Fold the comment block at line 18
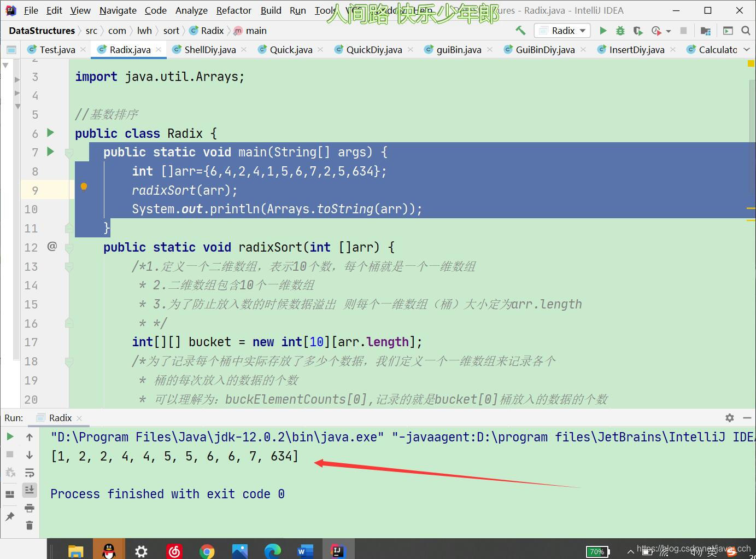756x559 pixels. [x=69, y=362]
